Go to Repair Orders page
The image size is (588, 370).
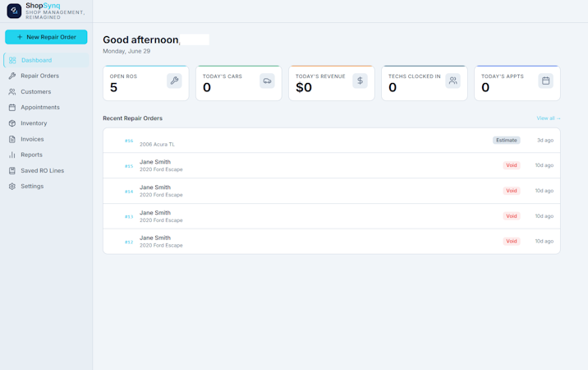point(46,76)
